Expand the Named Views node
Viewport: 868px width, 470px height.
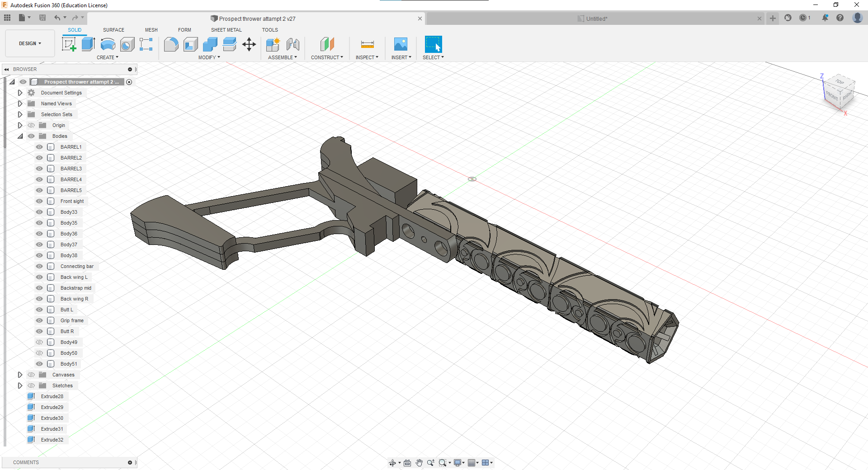20,103
